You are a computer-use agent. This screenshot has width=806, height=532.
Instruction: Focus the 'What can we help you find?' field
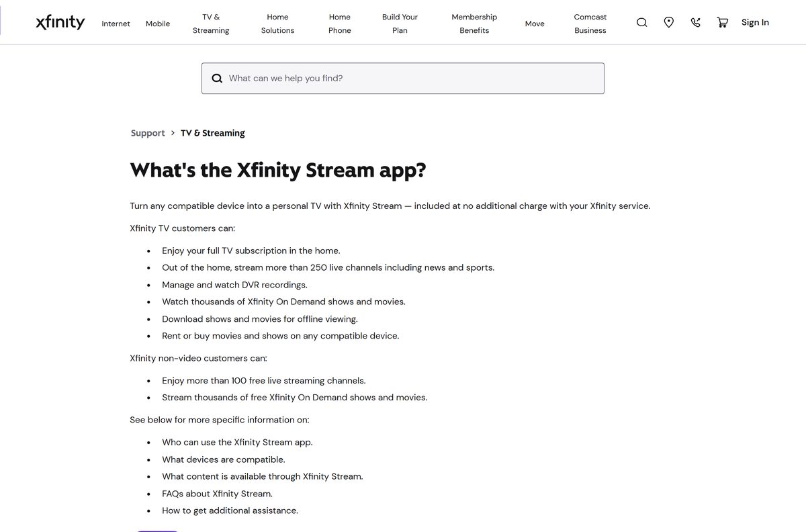[x=403, y=78]
